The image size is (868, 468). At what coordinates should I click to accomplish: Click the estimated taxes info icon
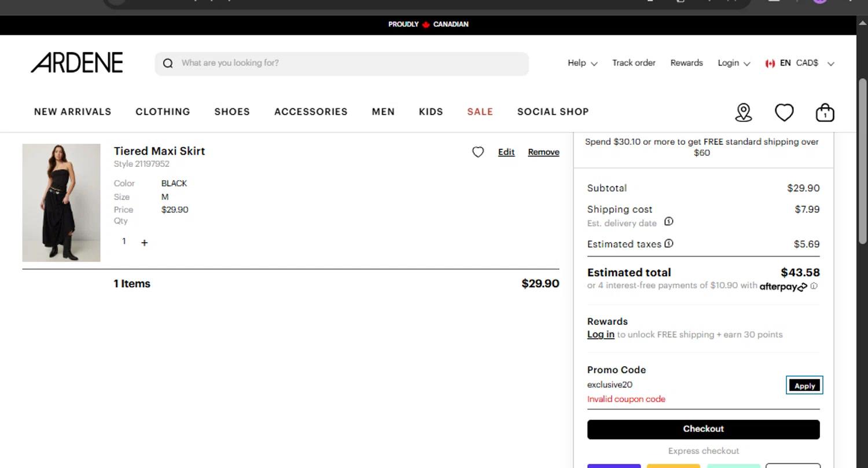pyautogui.click(x=669, y=243)
